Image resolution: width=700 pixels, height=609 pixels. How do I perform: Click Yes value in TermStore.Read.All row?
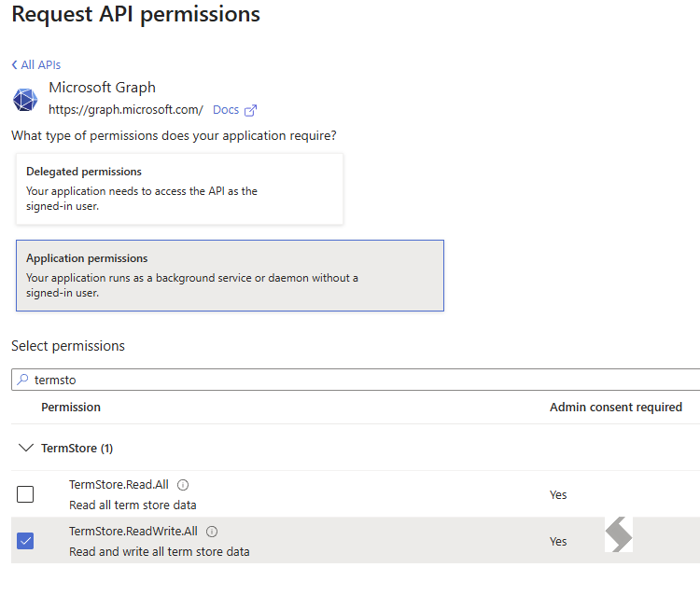click(x=558, y=495)
